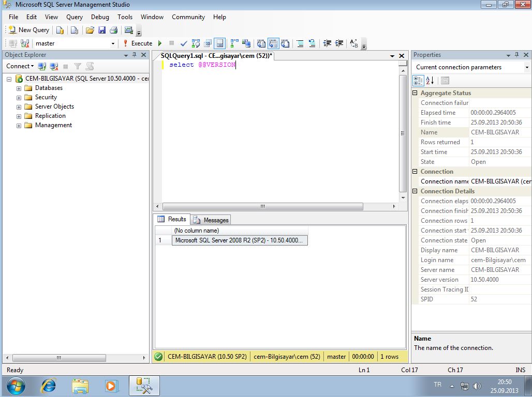
Task: Open the Connect dropdown in Object Explorer
Action: 20,66
